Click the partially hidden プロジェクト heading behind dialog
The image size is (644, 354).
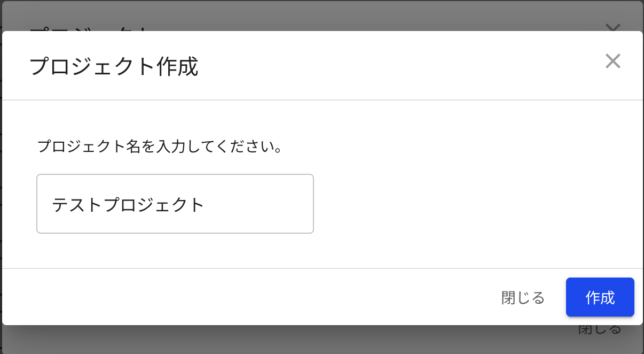pyautogui.click(x=88, y=28)
